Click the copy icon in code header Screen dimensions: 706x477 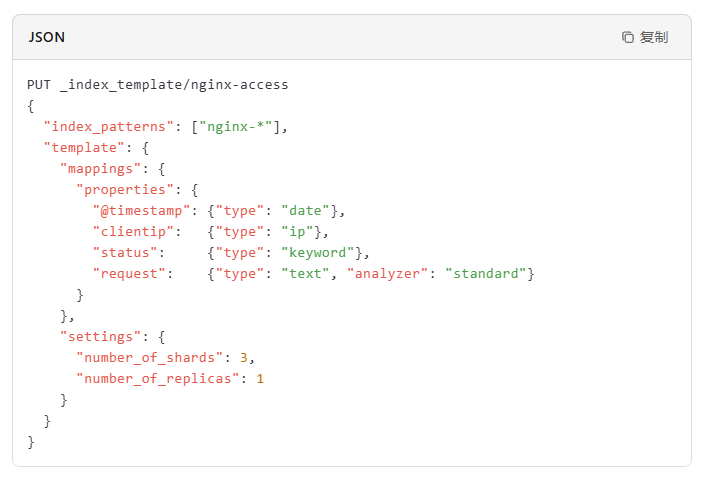point(627,37)
